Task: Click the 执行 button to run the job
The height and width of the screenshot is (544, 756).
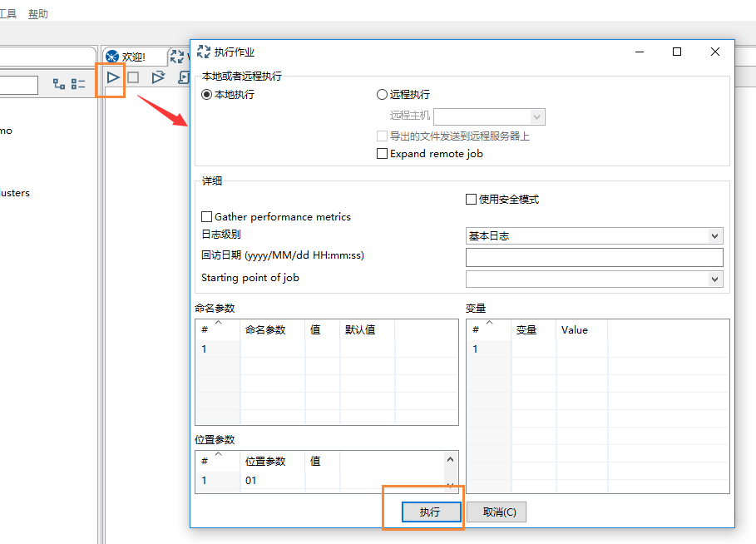Action: click(431, 512)
